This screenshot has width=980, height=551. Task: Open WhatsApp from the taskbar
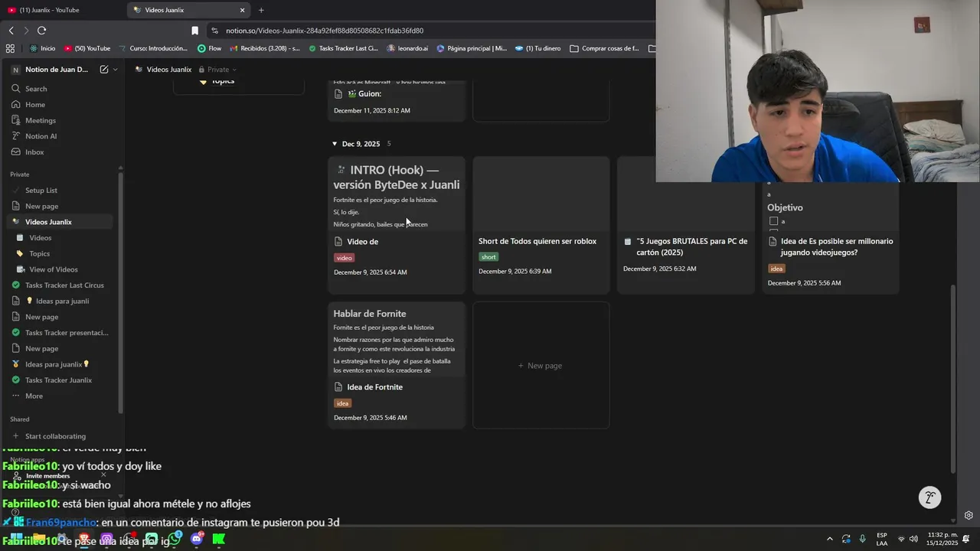click(174, 539)
